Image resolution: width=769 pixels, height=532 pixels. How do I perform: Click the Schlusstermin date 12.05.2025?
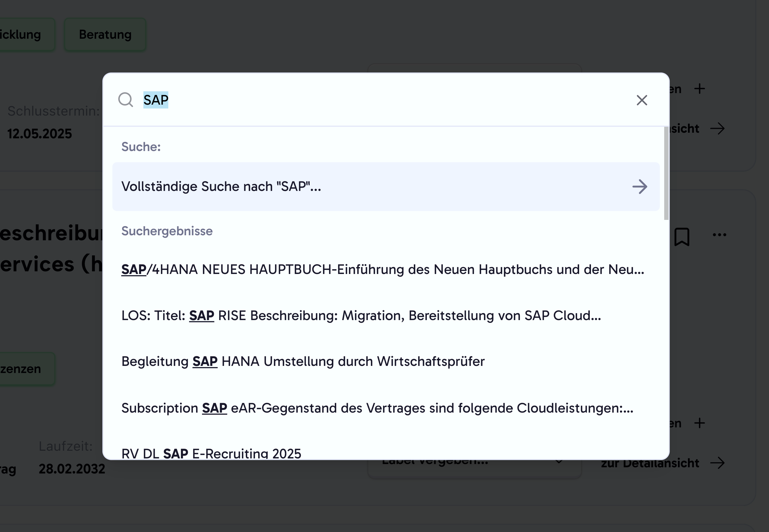tap(40, 134)
